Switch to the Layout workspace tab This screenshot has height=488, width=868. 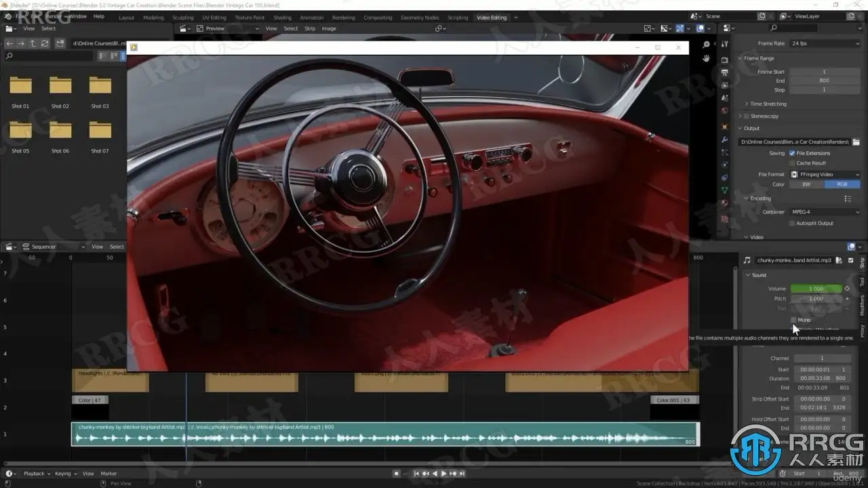tap(126, 18)
